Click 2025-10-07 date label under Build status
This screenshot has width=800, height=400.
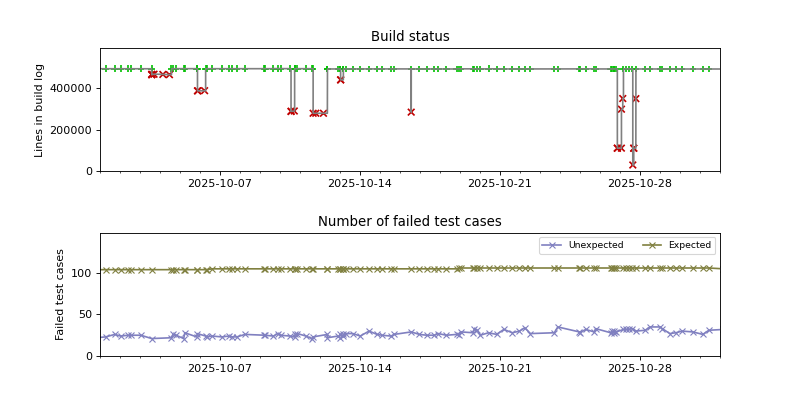(x=220, y=184)
